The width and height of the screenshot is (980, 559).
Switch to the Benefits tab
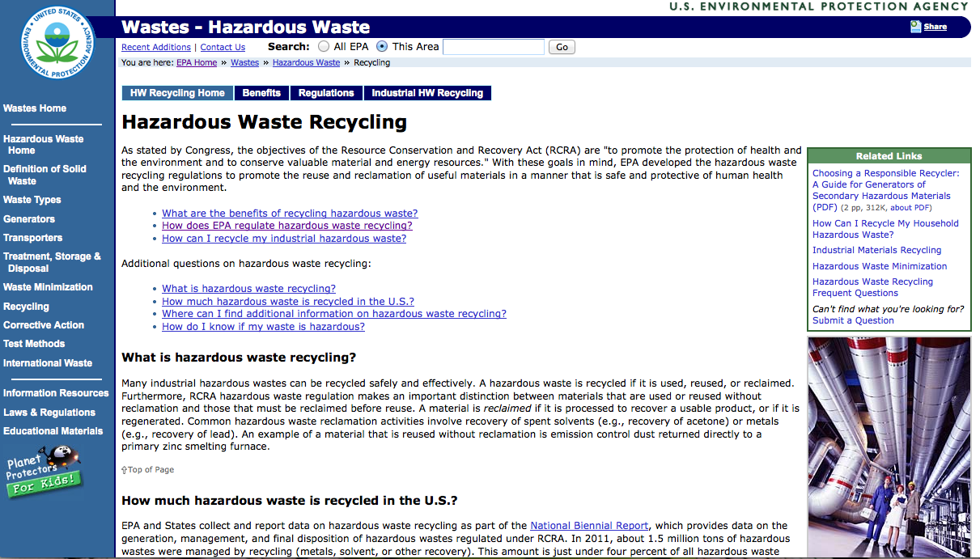tap(261, 93)
